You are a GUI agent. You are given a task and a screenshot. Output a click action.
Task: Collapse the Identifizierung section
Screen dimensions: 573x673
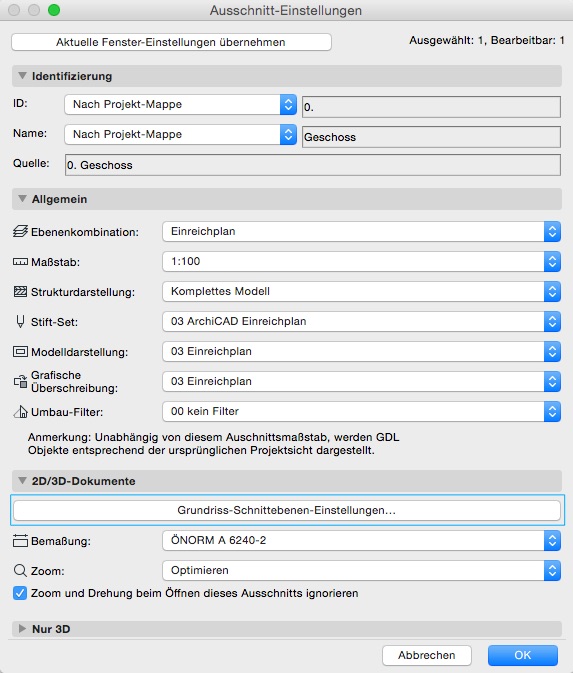(x=22, y=76)
